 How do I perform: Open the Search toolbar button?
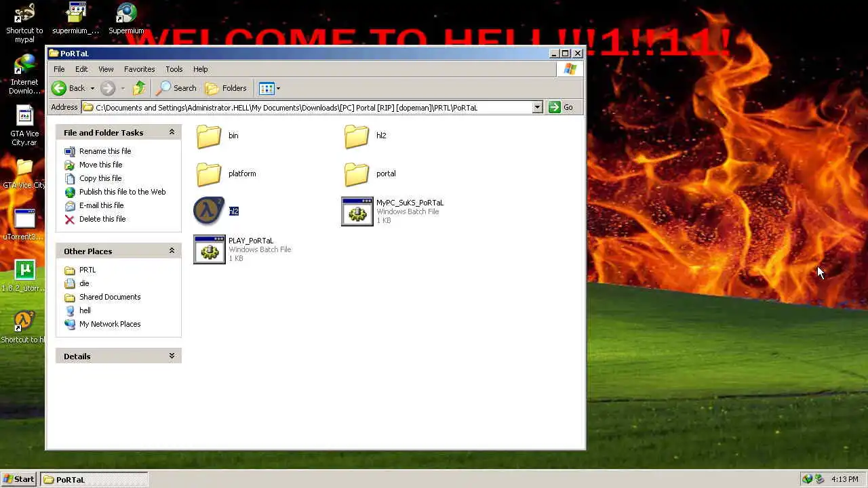coord(176,88)
